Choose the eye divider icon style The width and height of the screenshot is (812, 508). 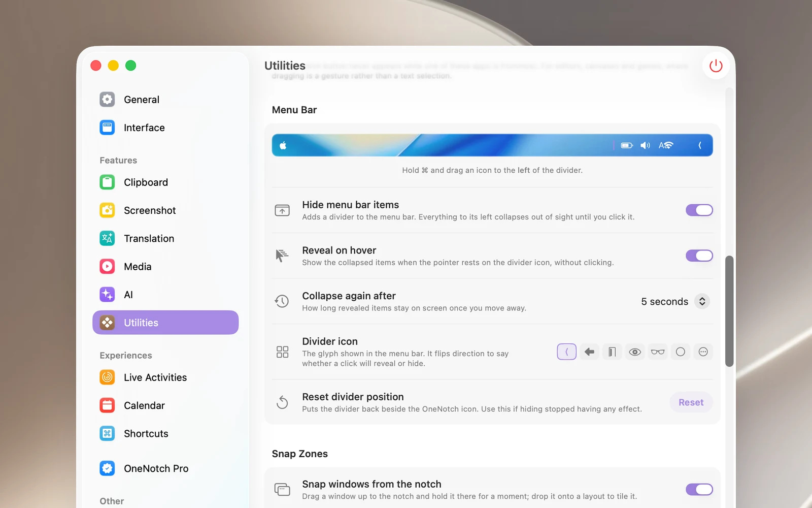coord(635,352)
